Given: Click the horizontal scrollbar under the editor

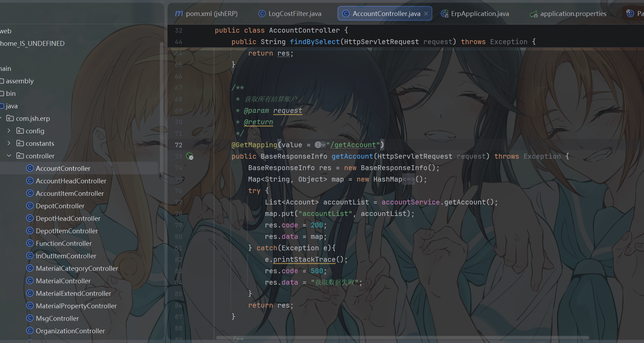Looking at the screenshot, I should click(402, 337).
